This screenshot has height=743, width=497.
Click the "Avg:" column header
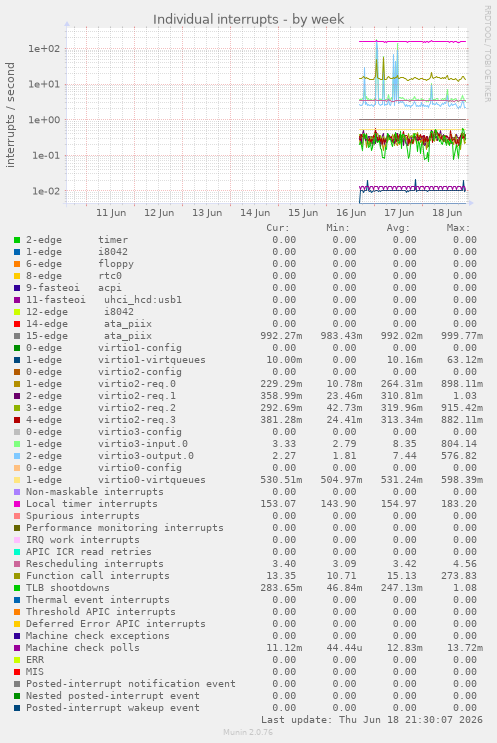click(398, 228)
